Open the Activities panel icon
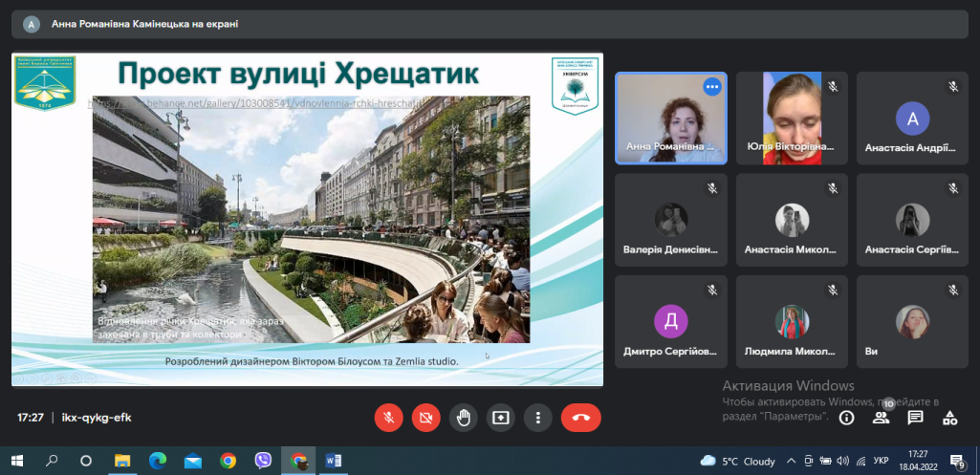This screenshot has height=475, width=980. tap(949, 418)
